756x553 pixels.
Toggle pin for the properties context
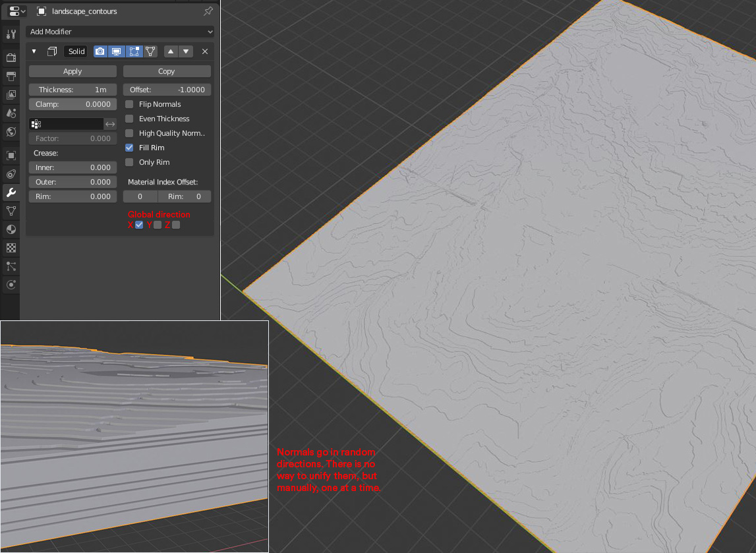coord(208,11)
